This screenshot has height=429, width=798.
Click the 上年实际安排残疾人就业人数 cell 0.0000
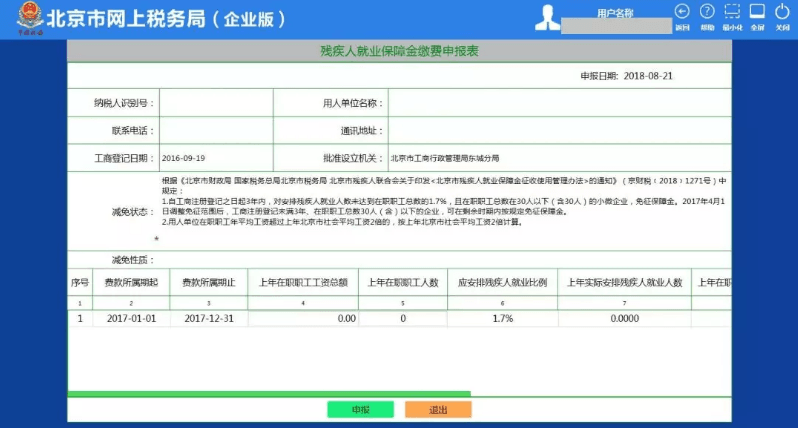click(624, 318)
